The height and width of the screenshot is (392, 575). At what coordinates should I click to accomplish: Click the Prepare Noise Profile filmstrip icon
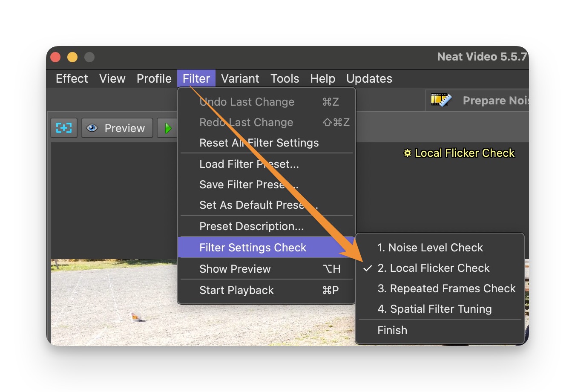pos(441,101)
